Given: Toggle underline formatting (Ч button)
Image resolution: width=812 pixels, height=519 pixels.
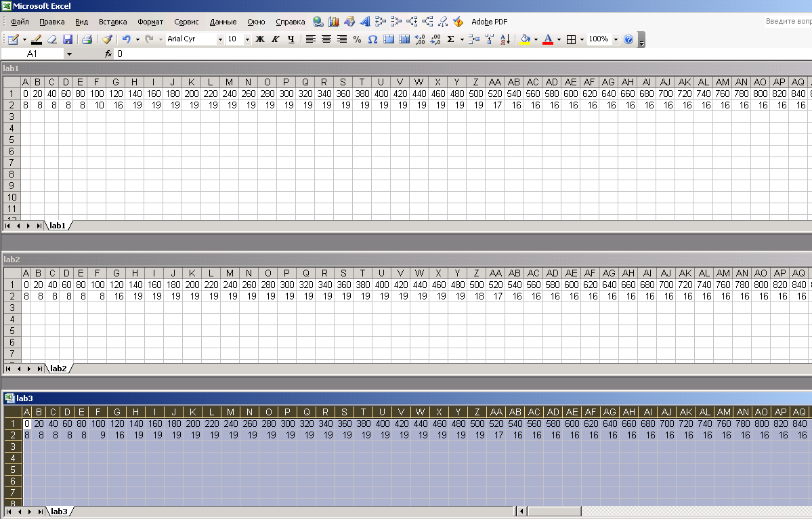Looking at the screenshot, I should point(291,39).
